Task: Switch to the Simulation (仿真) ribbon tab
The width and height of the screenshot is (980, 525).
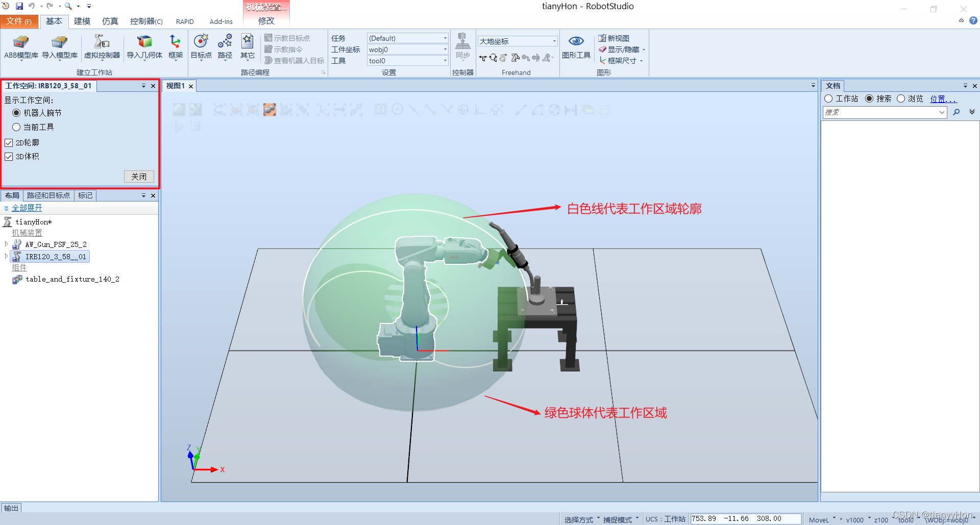Action: (110, 21)
